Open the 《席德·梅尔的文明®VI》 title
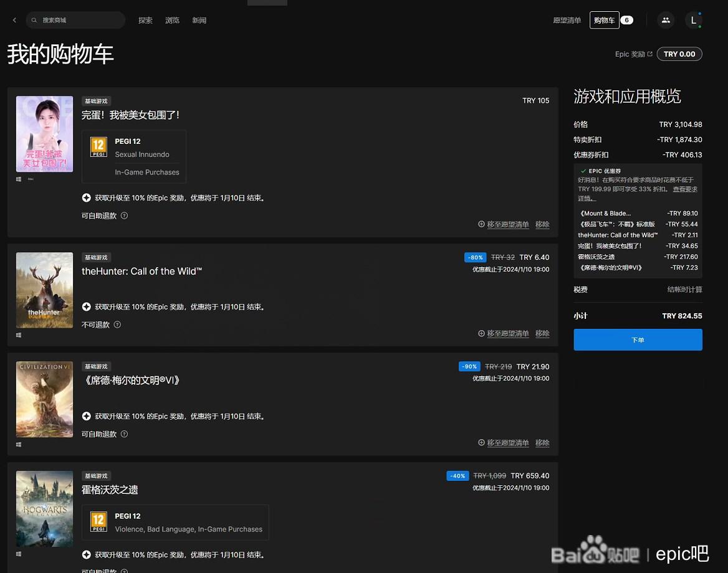The image size is (728, 573). click(130, 381)
